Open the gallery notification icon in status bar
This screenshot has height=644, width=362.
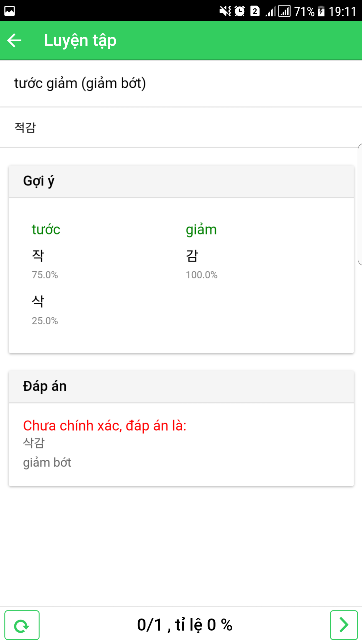coord(9,11)
